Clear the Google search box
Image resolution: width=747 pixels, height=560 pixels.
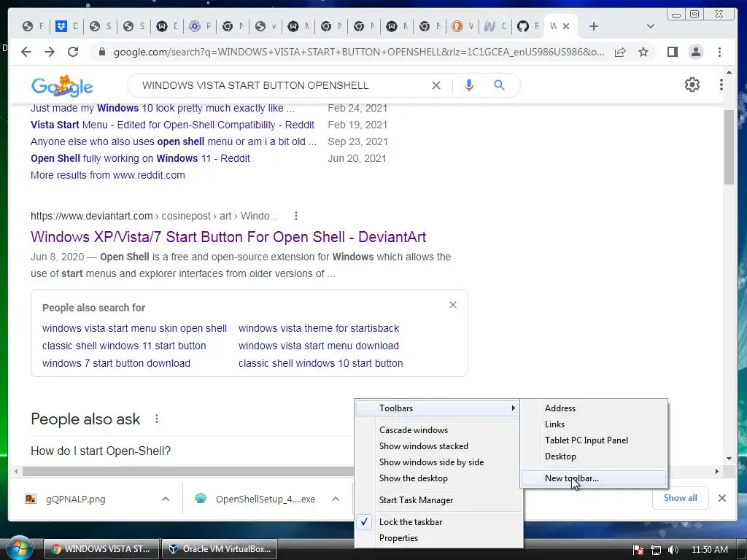tap(436, 85)
